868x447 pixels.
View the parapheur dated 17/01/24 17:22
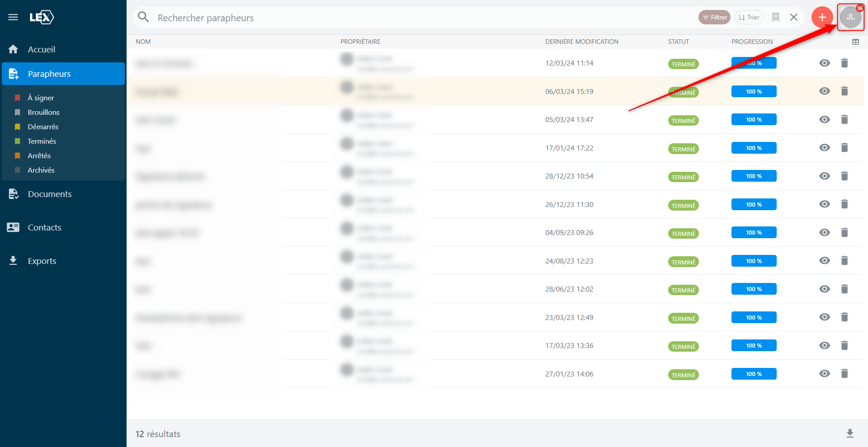point(824,148)
